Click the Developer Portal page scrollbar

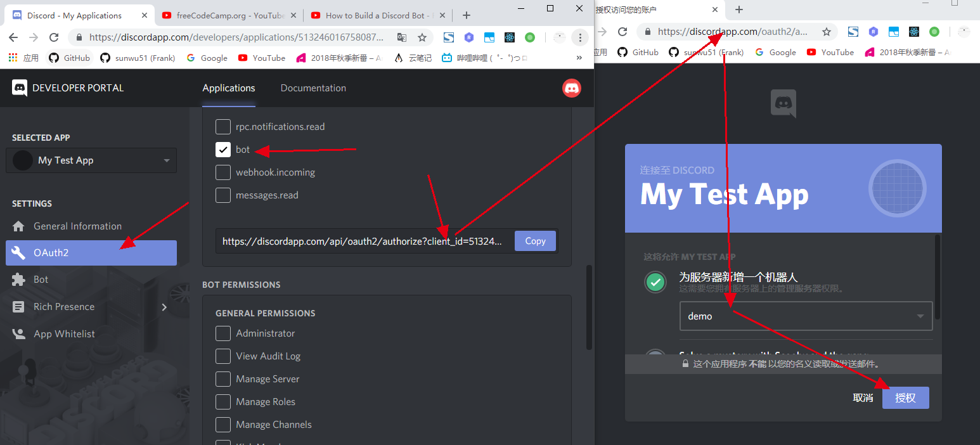589,307
